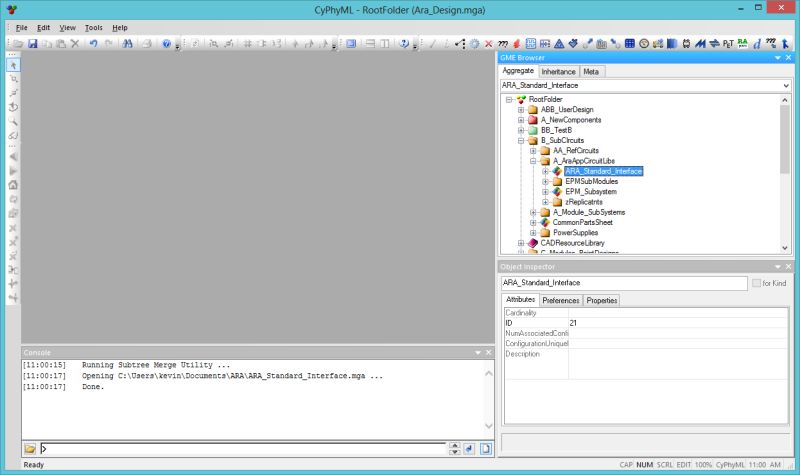Click the dark blue grid table icon
800x475 pixels.
[630, 44]
